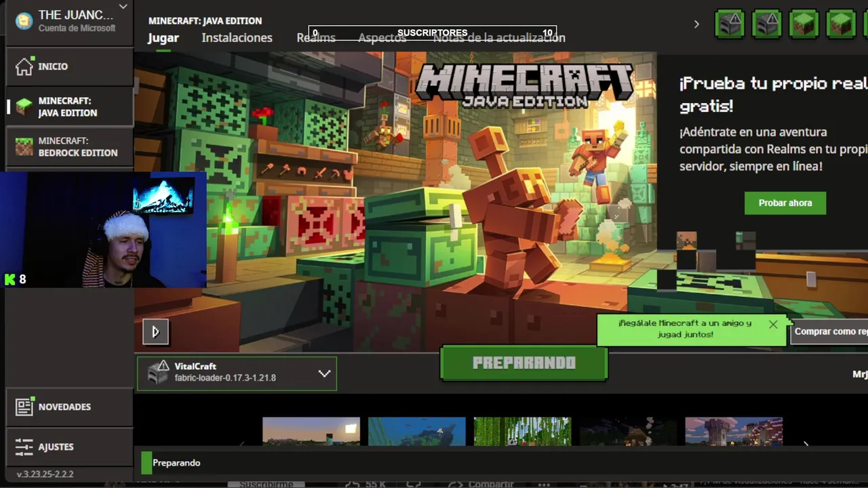Expand the account menu chevron
868x488 pixels.
[x=123, y=7]
